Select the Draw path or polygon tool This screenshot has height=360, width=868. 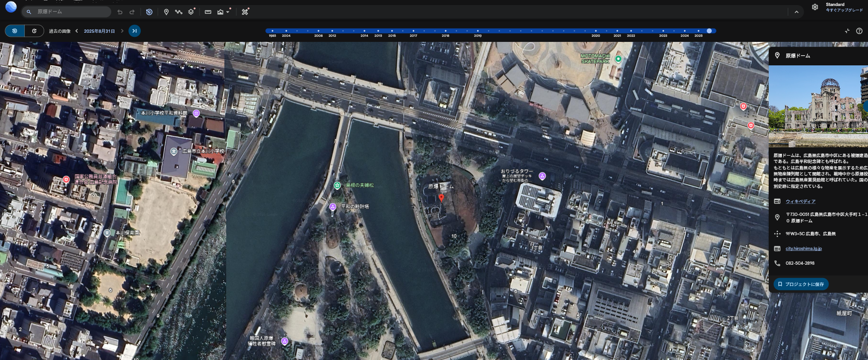tap(178, 12)
